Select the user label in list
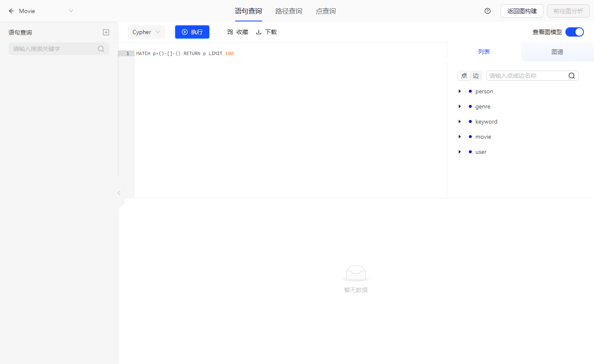The height and width of the screenshot is (364, 594). coord(481,152)
